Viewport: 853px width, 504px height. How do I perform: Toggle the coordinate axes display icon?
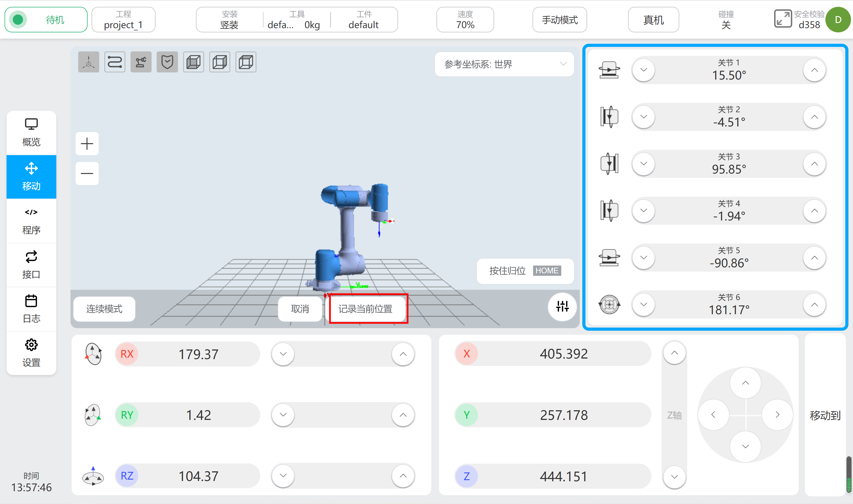tap(88, 62)
